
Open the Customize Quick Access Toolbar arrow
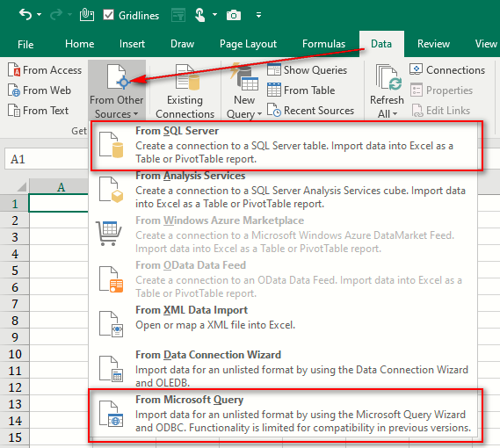258,15
